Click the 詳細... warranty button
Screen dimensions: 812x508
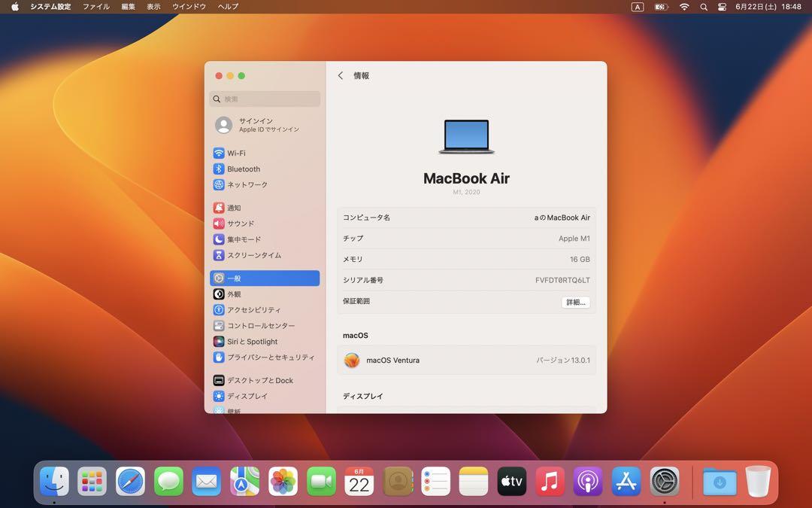[x=575, y=303]
